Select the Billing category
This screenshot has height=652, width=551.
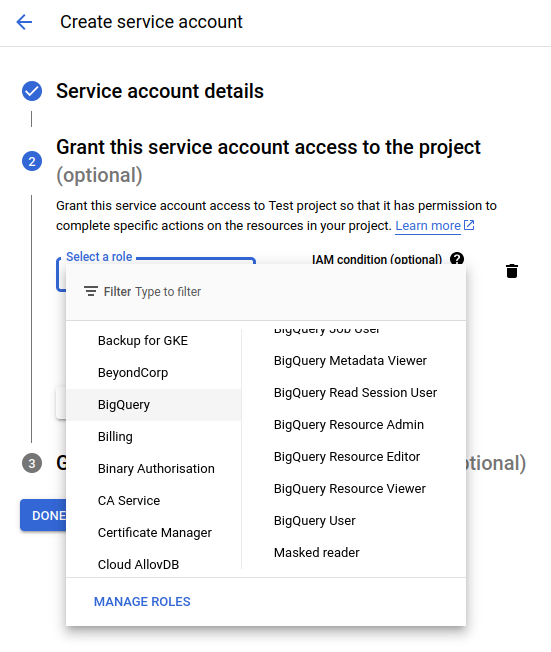[x=153, y=437]
